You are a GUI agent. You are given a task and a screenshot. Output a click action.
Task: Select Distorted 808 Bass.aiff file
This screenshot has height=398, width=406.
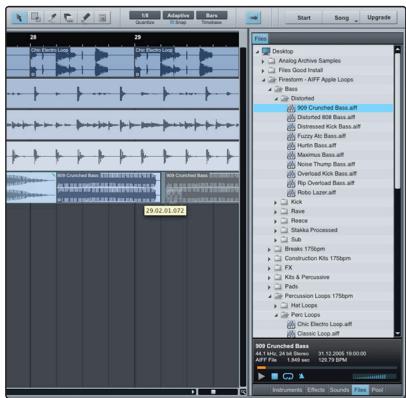(x=323, y=117)
